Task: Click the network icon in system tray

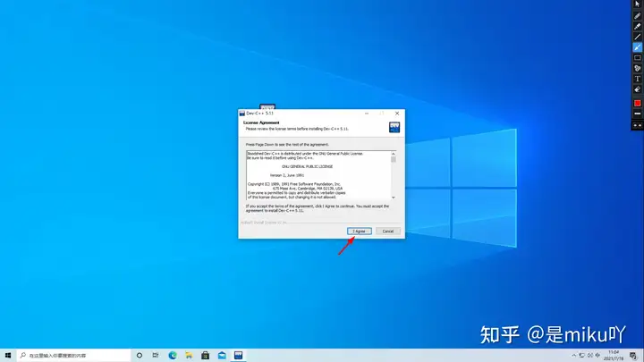Action: 581,356
